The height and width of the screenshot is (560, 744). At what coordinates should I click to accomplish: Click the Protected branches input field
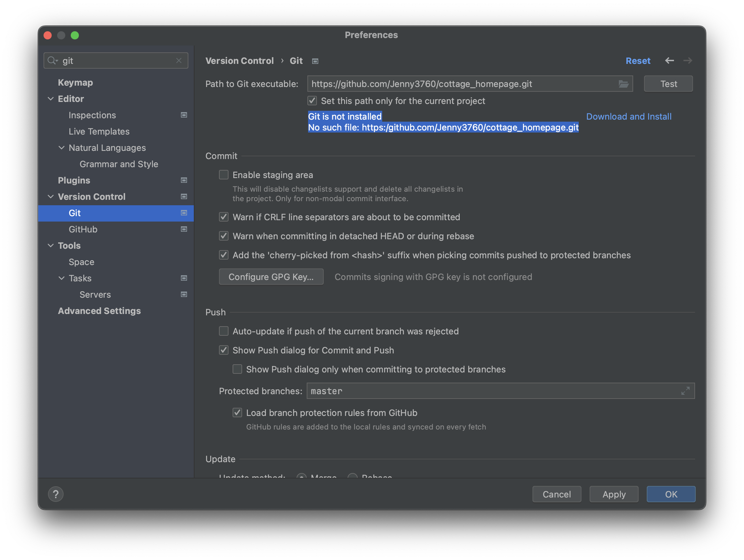[x=500, y=391]
